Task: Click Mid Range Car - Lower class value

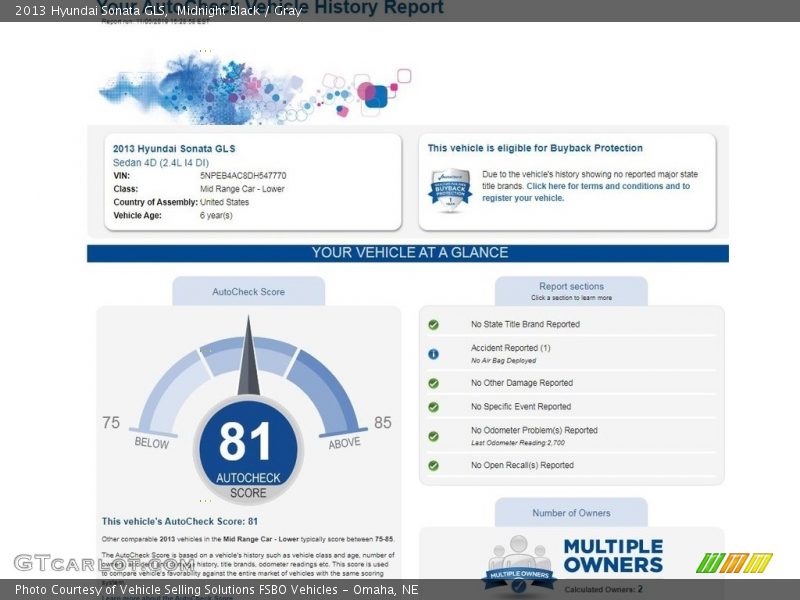Action: click(242, 189)
